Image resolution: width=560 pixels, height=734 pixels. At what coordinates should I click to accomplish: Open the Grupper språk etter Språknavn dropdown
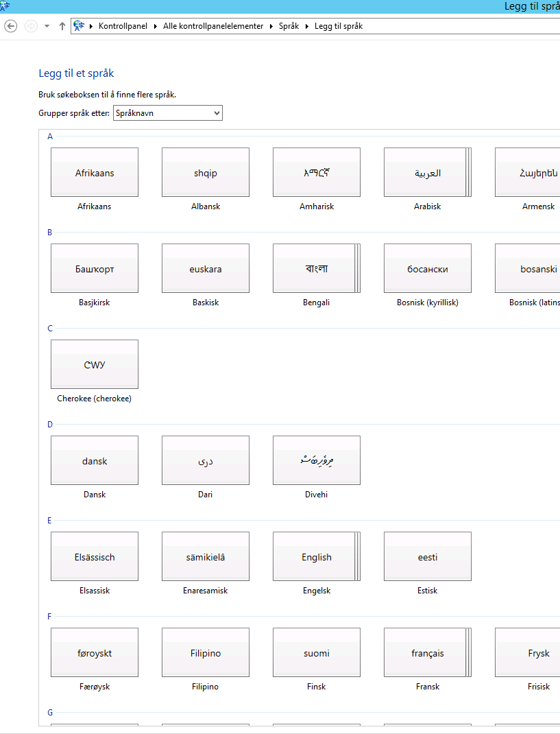point(168,113)
